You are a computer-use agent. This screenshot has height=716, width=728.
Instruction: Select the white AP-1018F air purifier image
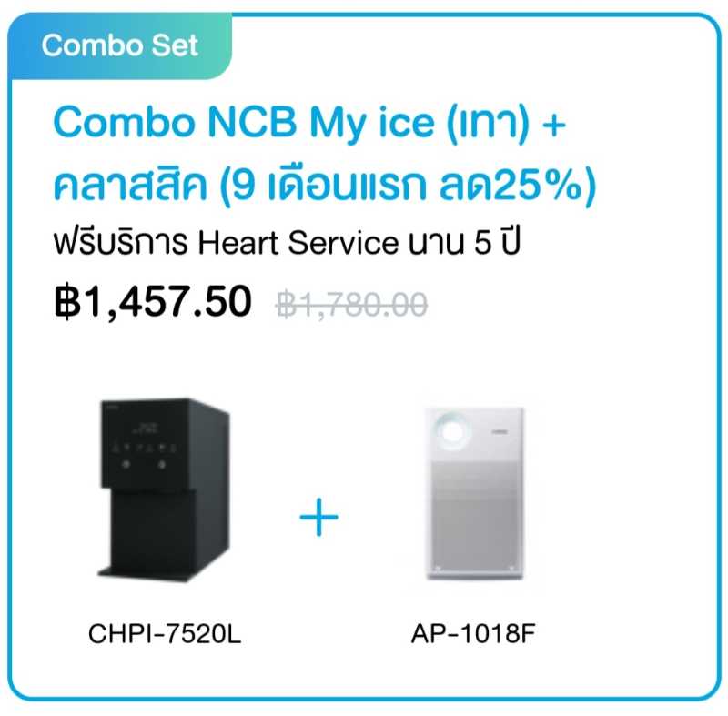[474, 493]
